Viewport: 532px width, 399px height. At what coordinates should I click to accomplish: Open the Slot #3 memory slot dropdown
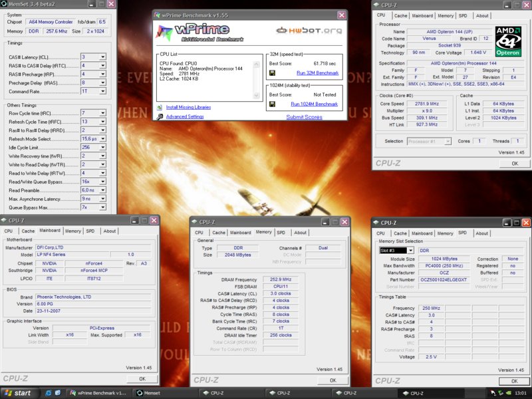(410, 251)
